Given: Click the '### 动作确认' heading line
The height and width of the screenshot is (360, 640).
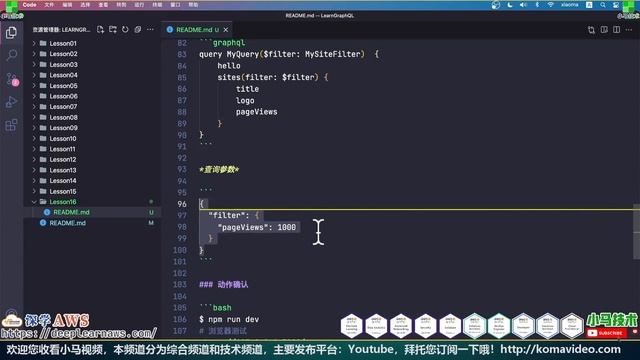Looking at the screenshot, I should [x=223, y=284].
